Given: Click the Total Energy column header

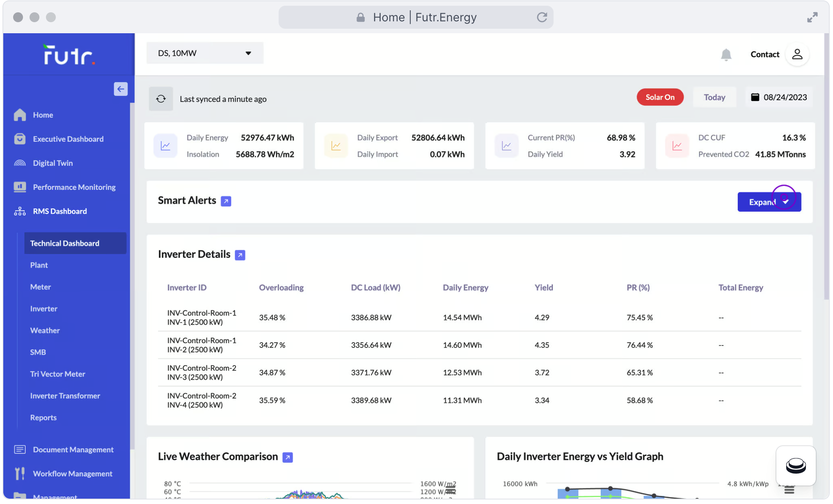Looking at the screenshot, I should tap(740, 287).
